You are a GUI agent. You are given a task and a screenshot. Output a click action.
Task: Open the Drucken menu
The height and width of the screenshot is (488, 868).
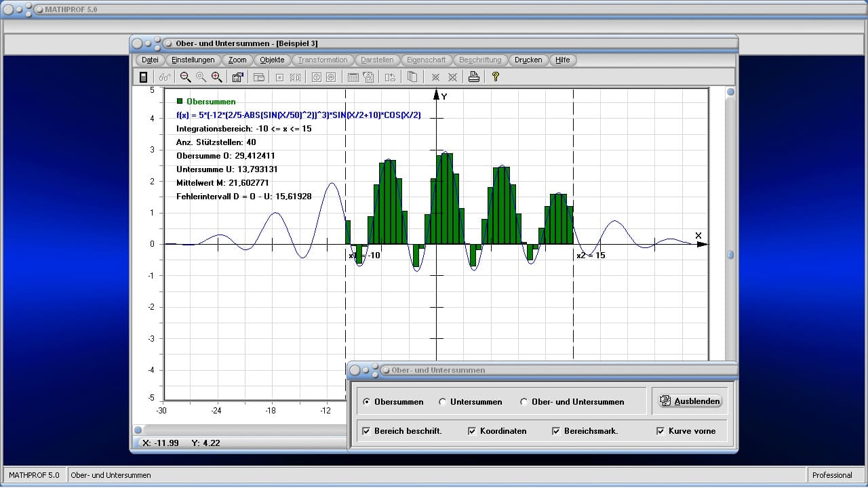pos(528,60)
